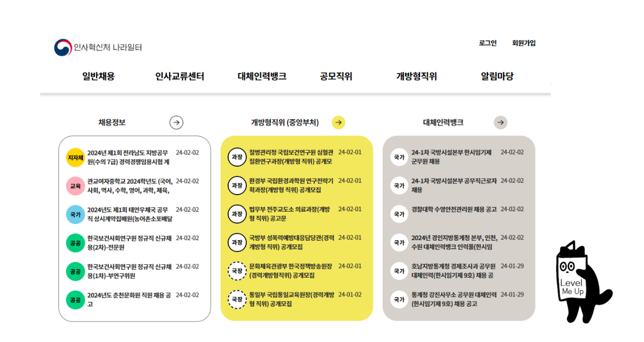This screenshot has width=644, height=342.
Task: Open 통일부 국립통일교육원장 공개모집 posting
Action: (291, 299)
